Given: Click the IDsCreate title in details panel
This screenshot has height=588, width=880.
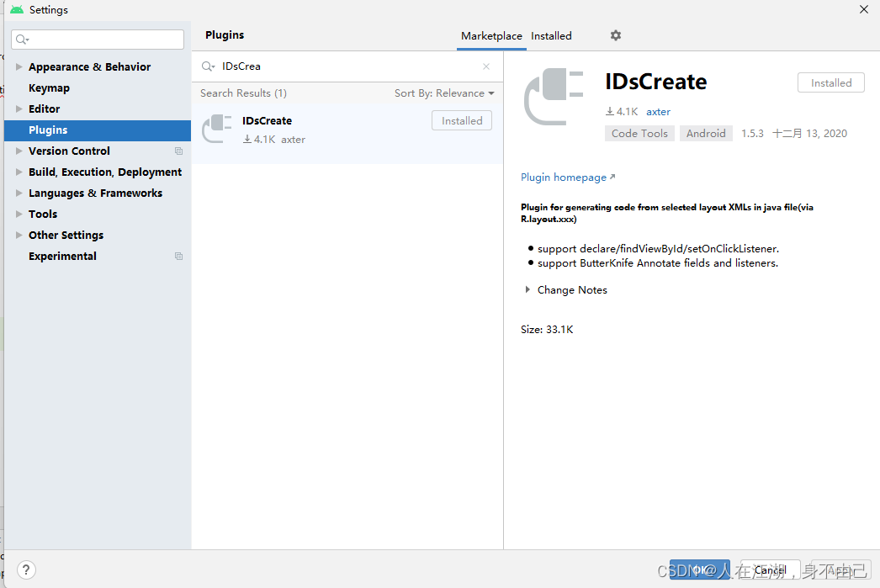Looking at the screenshot, I should coord(656,82).
